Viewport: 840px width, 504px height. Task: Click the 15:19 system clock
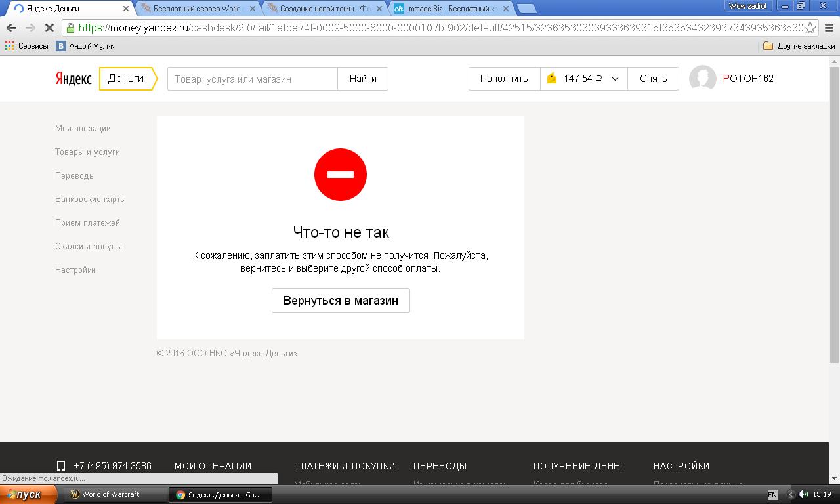point(822,495)
